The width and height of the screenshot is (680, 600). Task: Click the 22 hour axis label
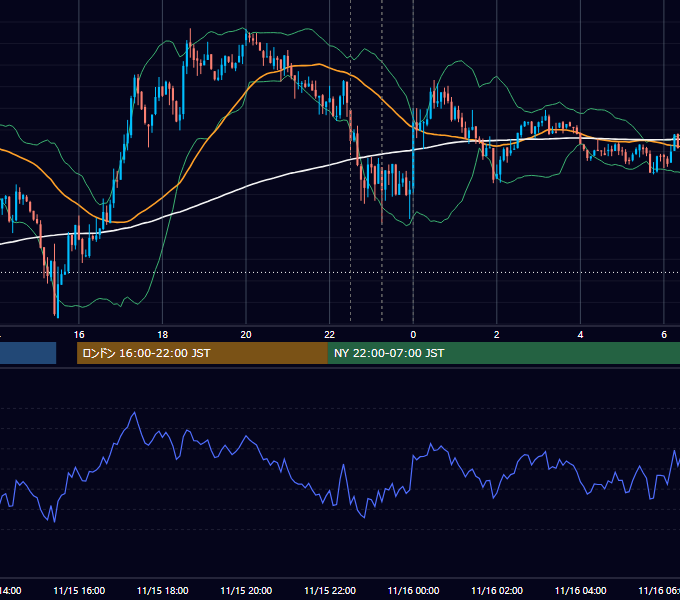[x=330, y=335]
